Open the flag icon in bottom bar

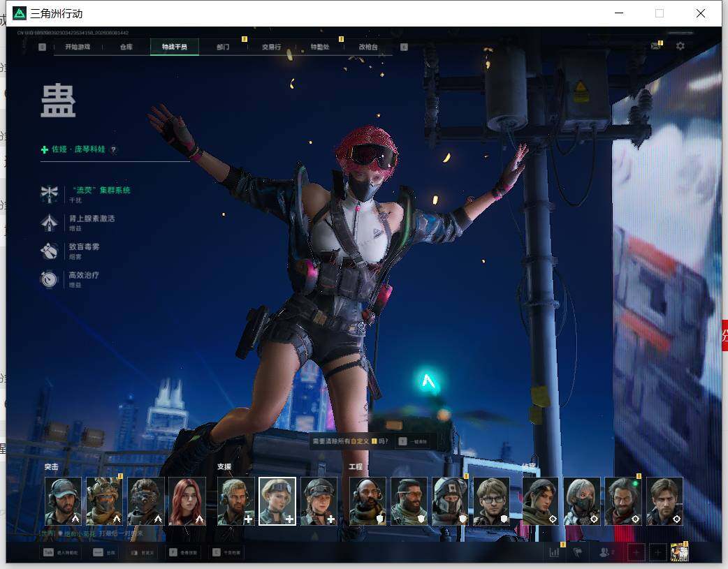point(578,552)
